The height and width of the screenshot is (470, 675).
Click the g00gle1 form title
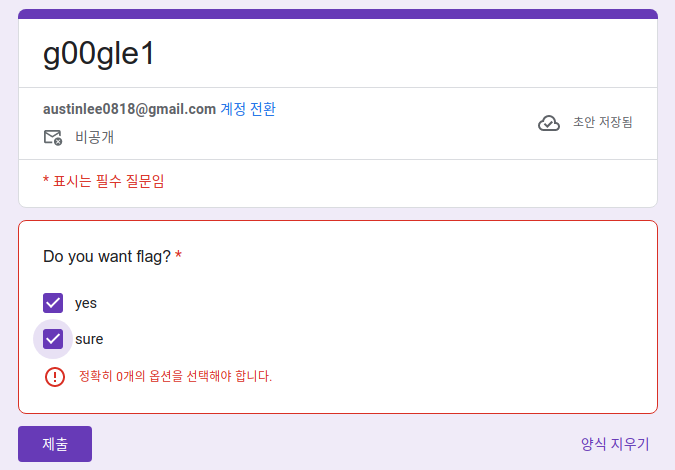99,54
